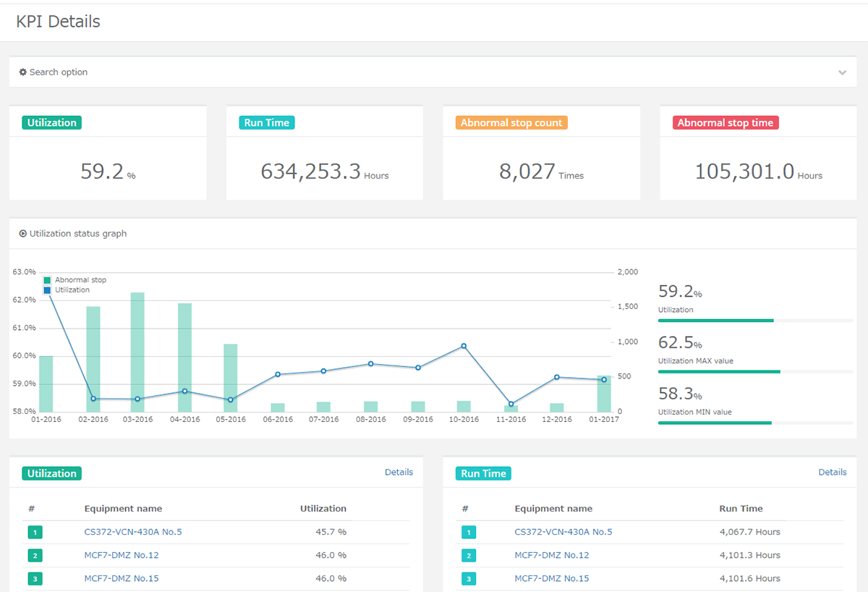Click the 105,301.0 Hours value

pos(758,172)
